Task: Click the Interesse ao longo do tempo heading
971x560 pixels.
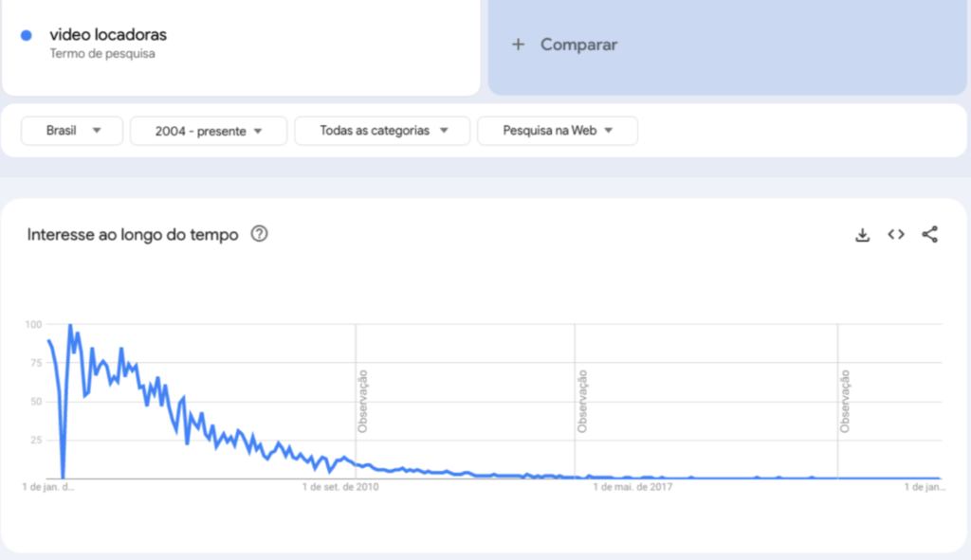Action: (x=131, y=234)
